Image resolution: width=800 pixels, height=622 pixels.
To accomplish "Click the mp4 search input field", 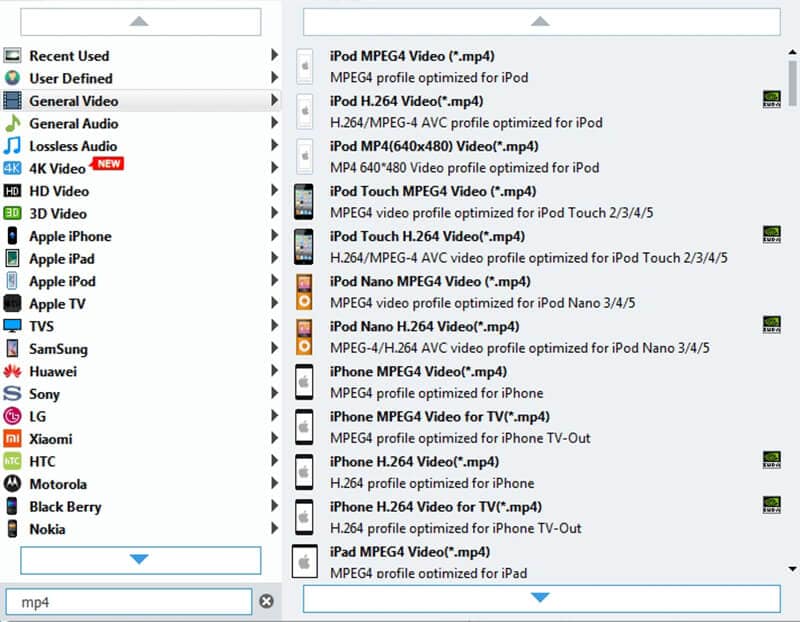I will [128, 601].
